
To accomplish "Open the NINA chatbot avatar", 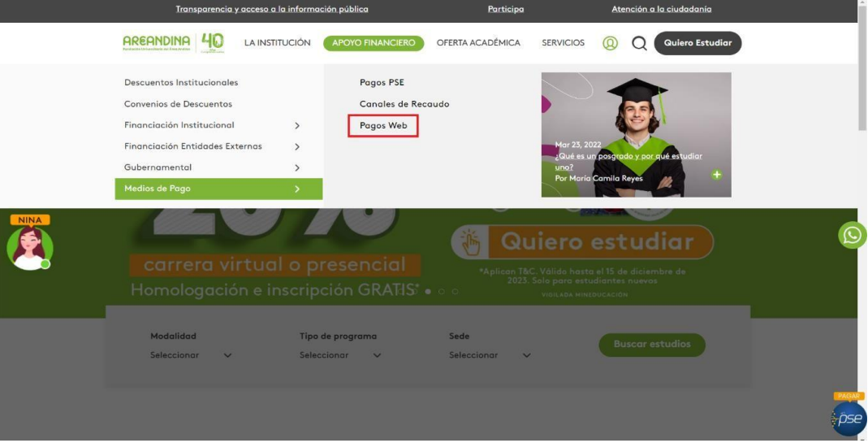I will pos(30,247).
